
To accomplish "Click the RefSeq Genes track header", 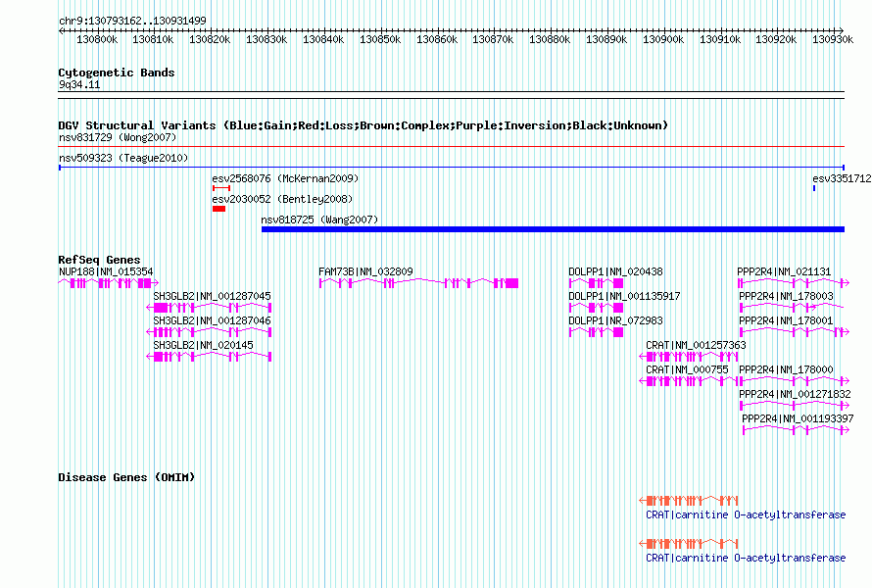I will 99,260.
